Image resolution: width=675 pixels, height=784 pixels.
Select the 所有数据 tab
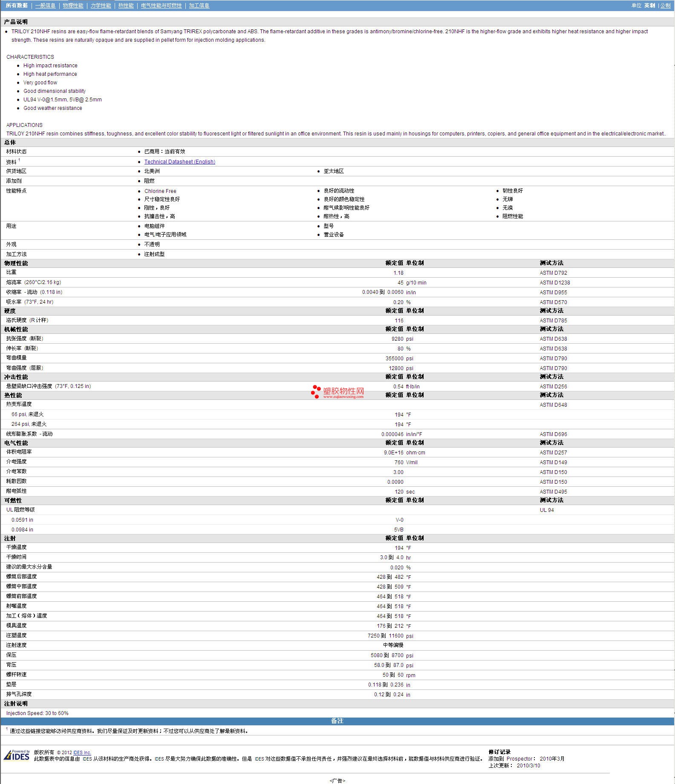tap(17, 6)
